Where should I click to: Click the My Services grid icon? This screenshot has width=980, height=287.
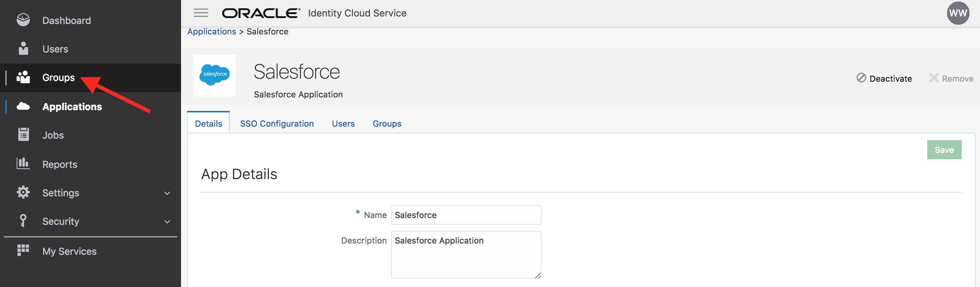(23, 250)
